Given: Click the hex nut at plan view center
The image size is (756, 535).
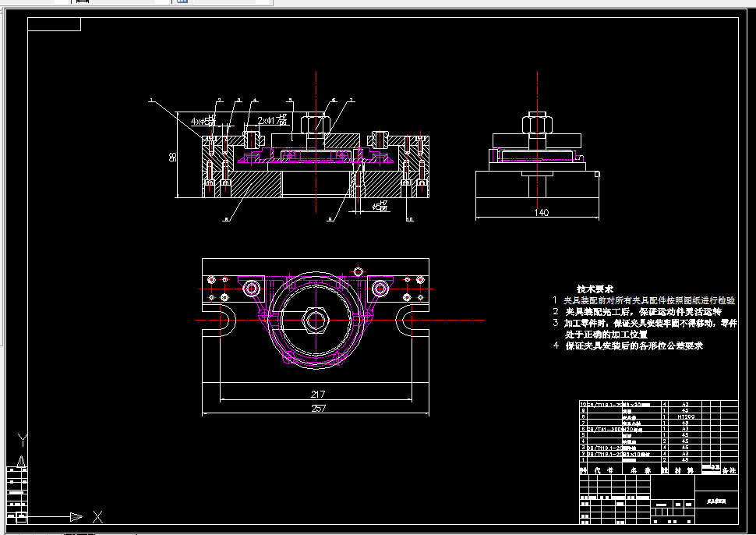Looking at the screenshot, I should [316, 320].
